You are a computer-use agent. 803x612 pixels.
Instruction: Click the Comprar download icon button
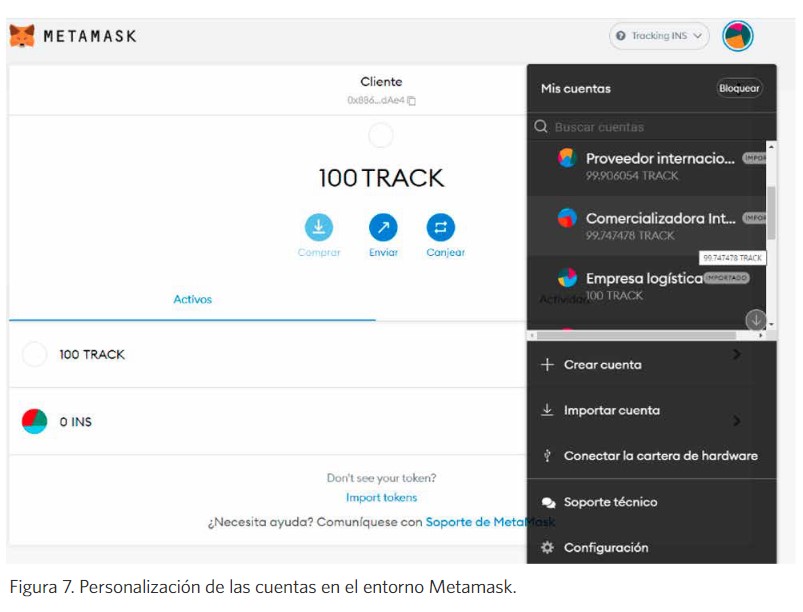click(x=319, y=227)
